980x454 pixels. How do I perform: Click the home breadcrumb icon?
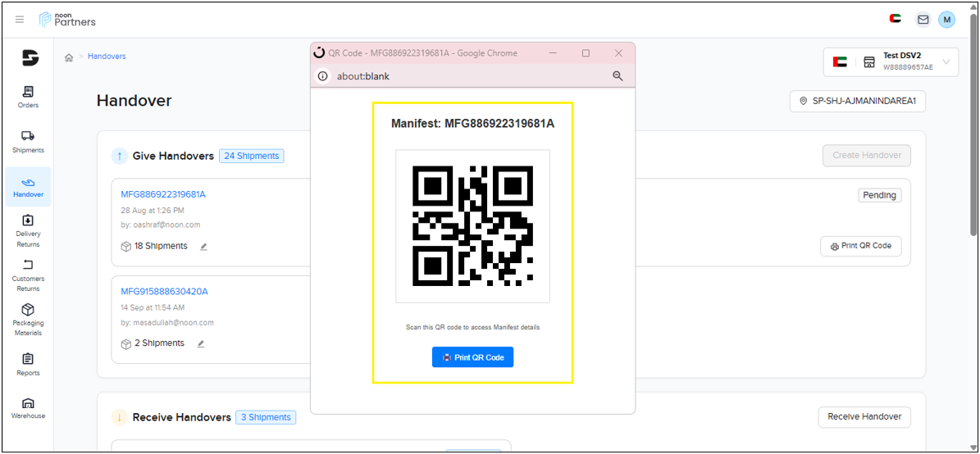point(69,57)
